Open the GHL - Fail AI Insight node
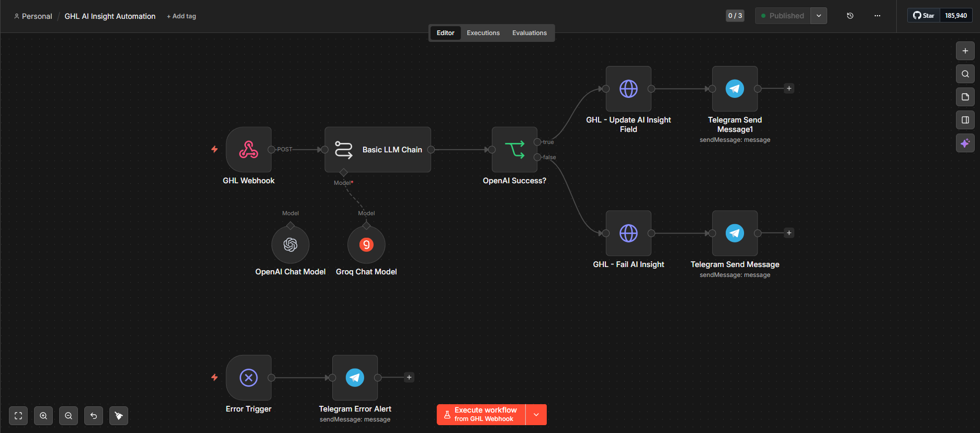Image resolution: width=980 pixels, height=433 pixels. click(x=628, y=233)
